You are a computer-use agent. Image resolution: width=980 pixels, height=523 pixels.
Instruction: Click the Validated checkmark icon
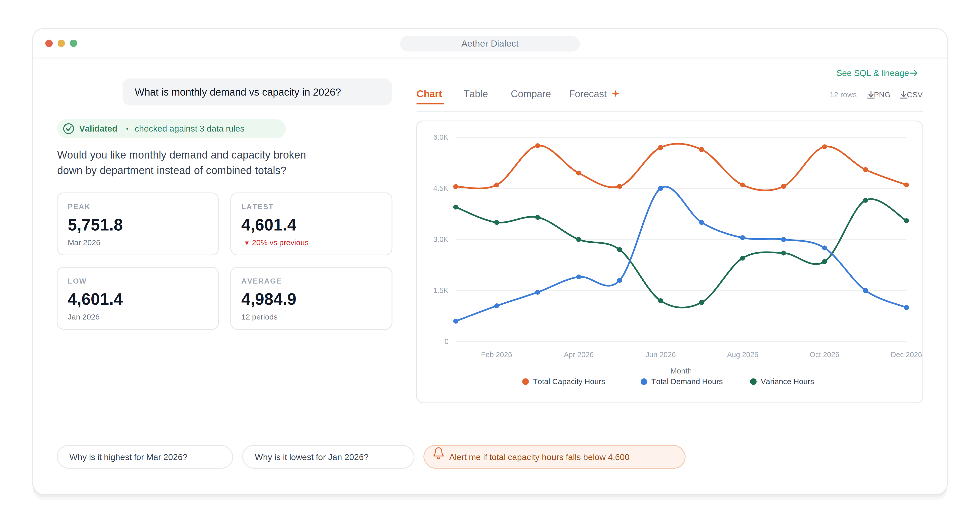tap(68, 129)
